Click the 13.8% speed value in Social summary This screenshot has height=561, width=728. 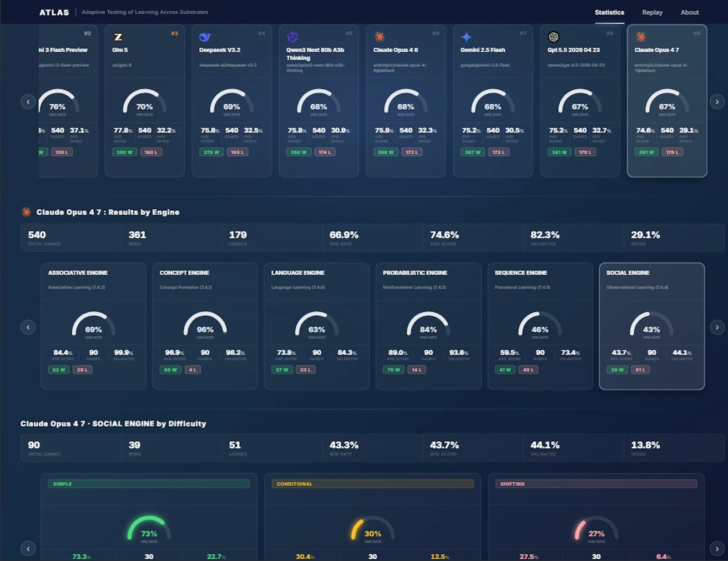pos(645,445)
